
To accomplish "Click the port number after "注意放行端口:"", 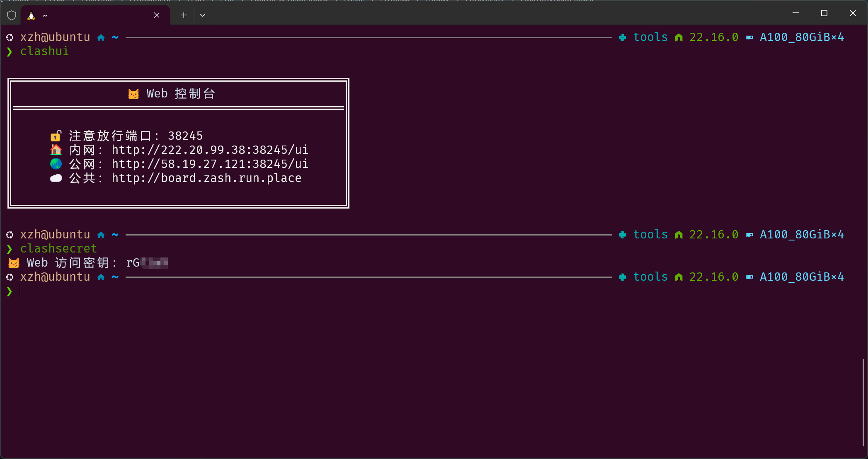I will point(185,136).
